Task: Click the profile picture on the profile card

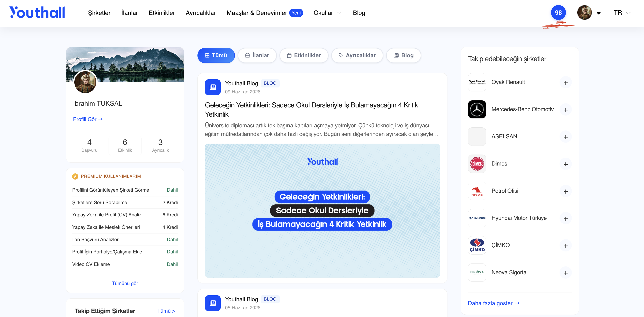Action: pyautogui.click(x=85, y=82)
